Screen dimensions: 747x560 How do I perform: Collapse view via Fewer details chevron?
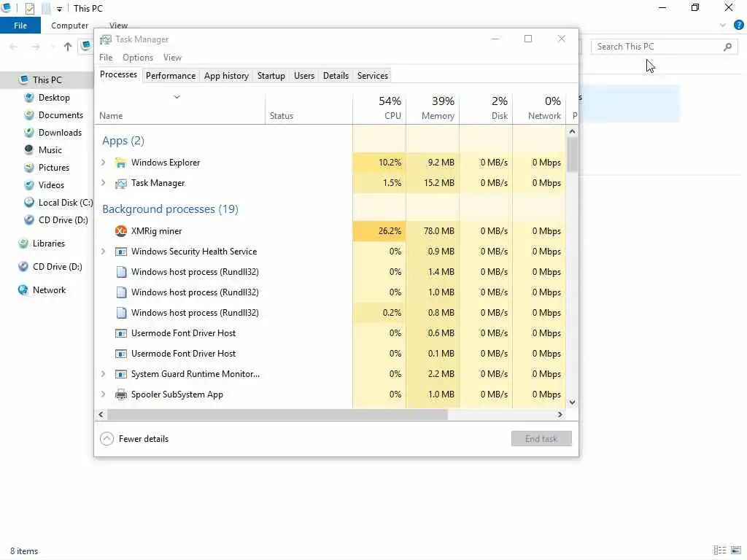(x=107, y=439)
